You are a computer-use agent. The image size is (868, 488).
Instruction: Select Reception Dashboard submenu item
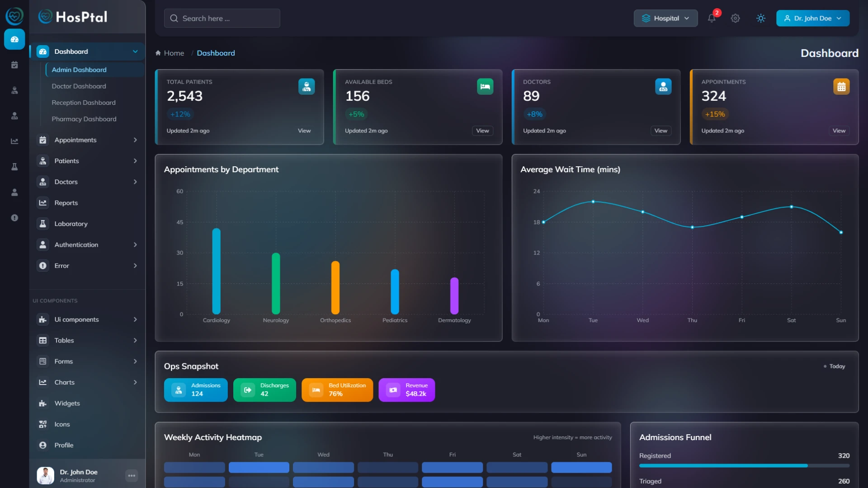[x=84, y=103]
